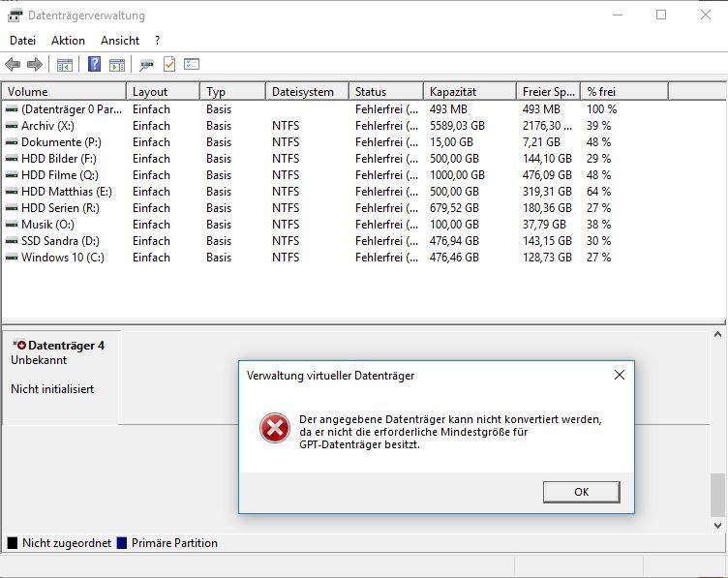
Task: Click volume icon beside Dokumente (P:)
Action: (x=12, y=142)
